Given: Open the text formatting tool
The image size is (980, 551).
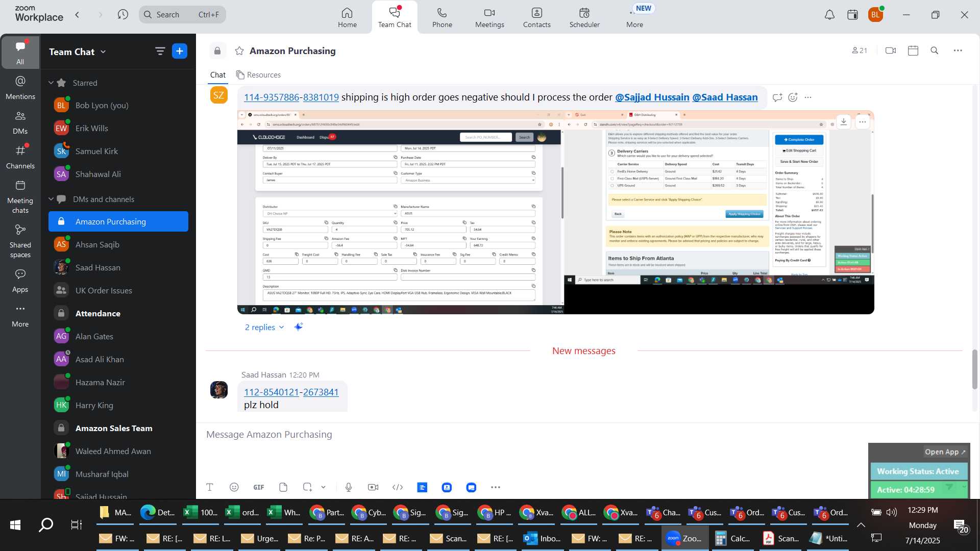Looking at the screenshot, I should (x=210, y=487).
